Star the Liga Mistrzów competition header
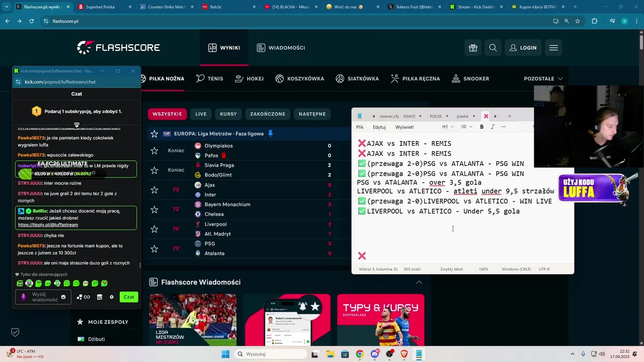 (154, 134)
